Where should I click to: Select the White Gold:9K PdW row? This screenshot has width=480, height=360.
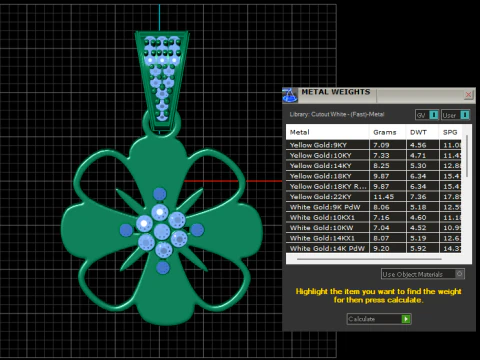[374, 207]
